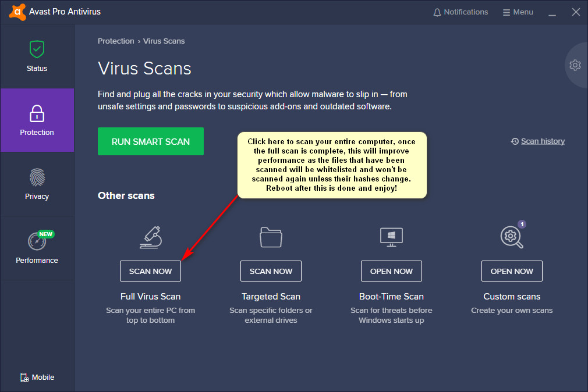The image size is (588, 392).
Task: Click 'Scan your entire PC' description
Action: [x=150, y=315]
